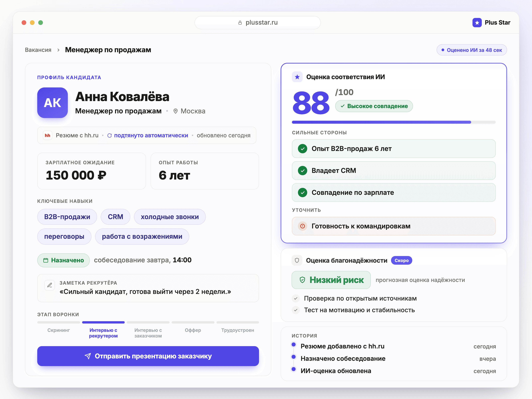This screenshot has height=399, width=532.
Task: Click the 150 000 ₽ salary expectation card
Action: 91,171
